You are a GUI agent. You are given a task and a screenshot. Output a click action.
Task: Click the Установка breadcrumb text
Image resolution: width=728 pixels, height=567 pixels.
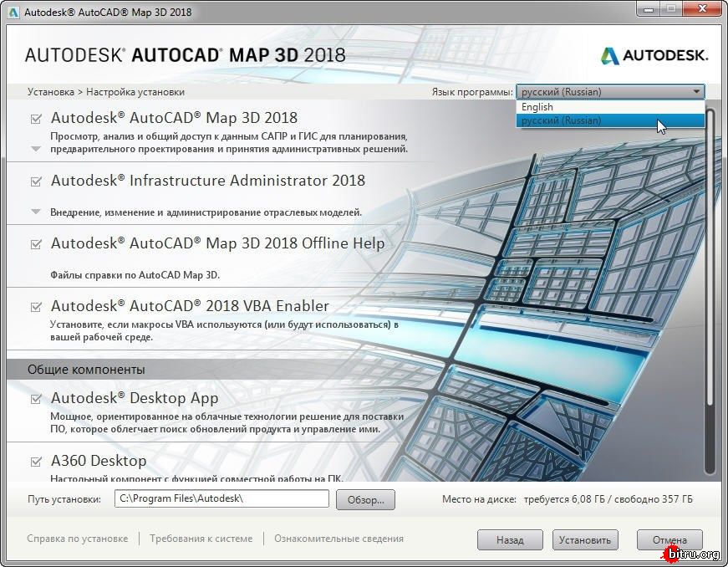tap(51, 92)
